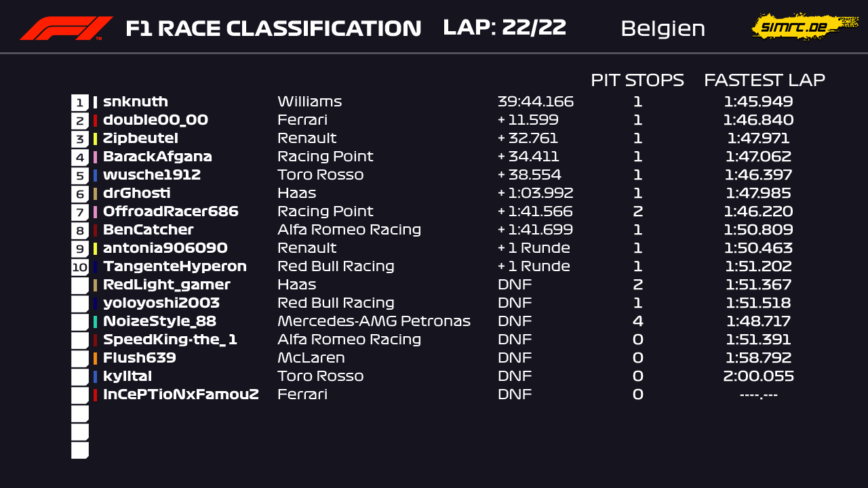Click winner time 39:44.166
Screen dimensions: 868x488
(x=536, y=102)
